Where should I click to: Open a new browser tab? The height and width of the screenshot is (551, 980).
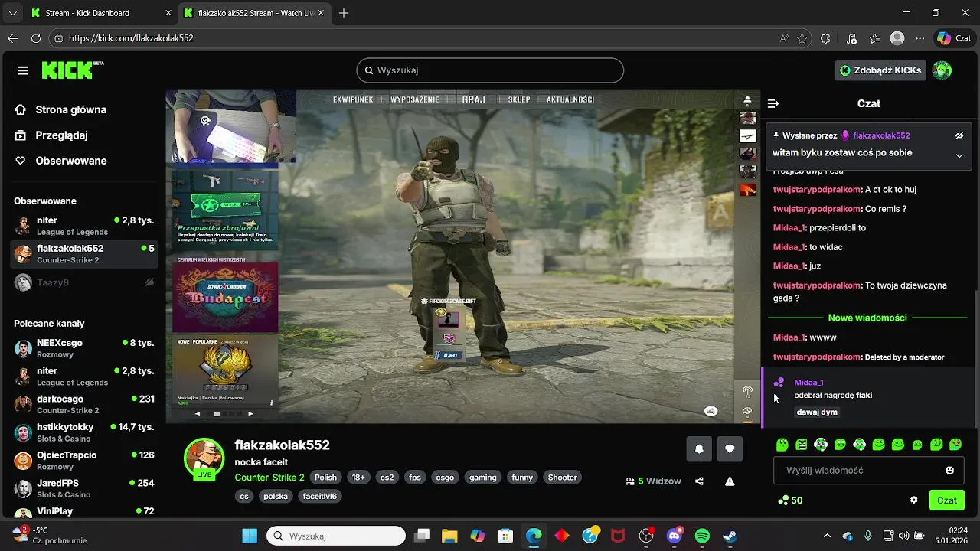344,13
